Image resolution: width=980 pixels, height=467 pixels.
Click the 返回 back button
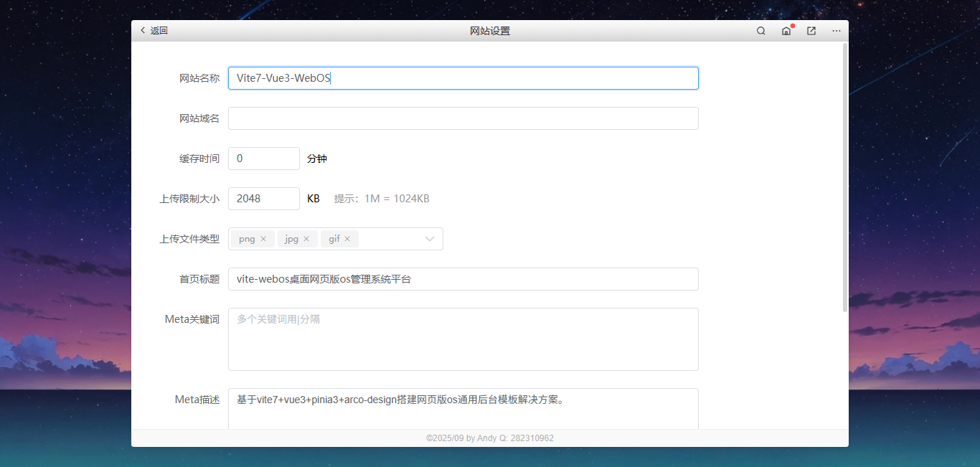154,31
